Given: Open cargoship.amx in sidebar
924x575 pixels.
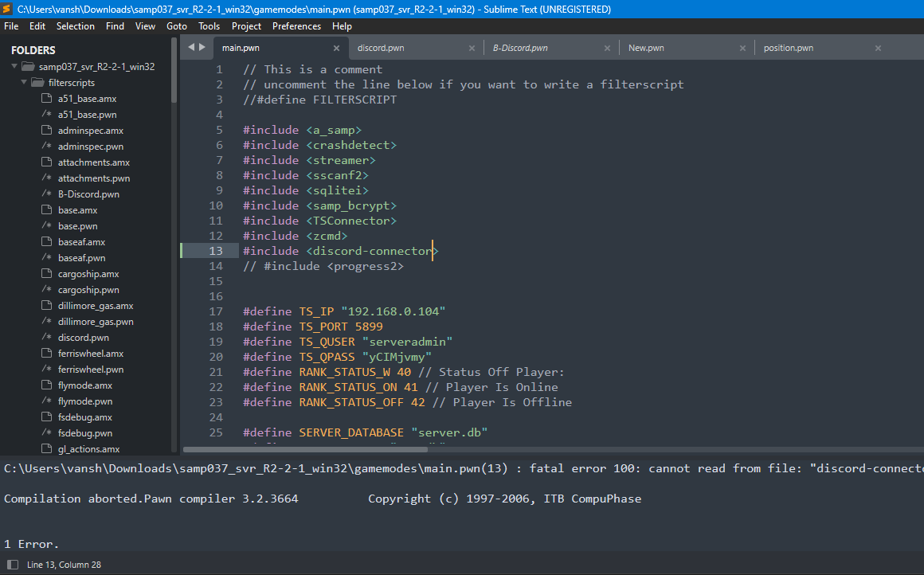Looking at the screenshot, I should click(x=88, y=273).
